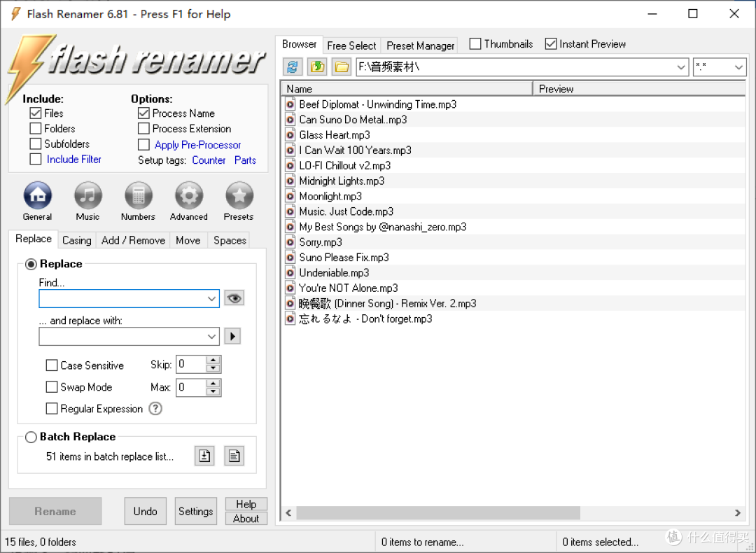Decrease the Skip value
This screenshot has height=553, width=756.
point(213,368)
